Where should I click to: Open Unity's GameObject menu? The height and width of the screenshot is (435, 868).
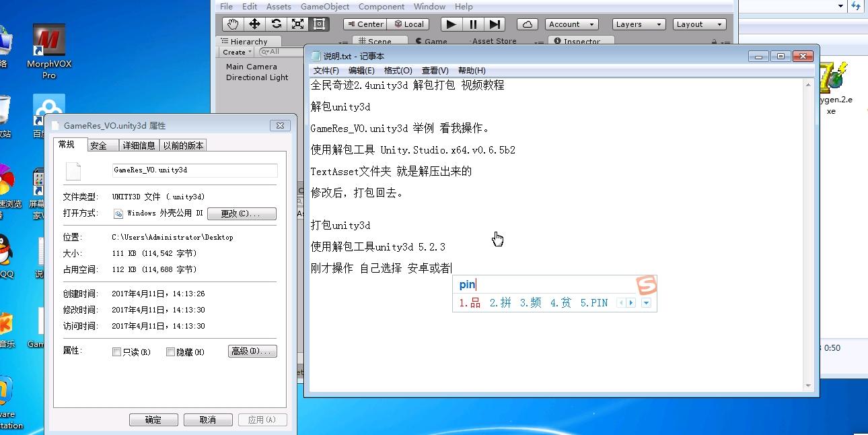(x=325, y=6)
